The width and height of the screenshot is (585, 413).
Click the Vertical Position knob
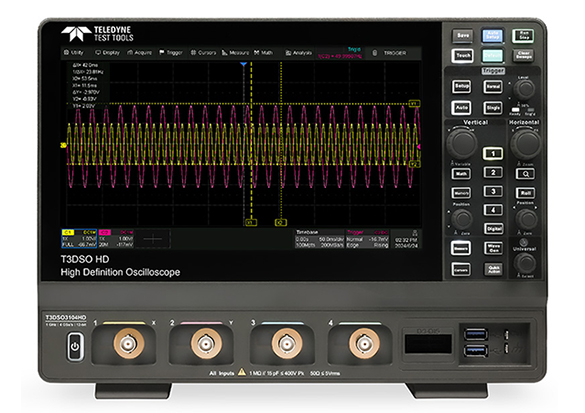click(462, 219)
